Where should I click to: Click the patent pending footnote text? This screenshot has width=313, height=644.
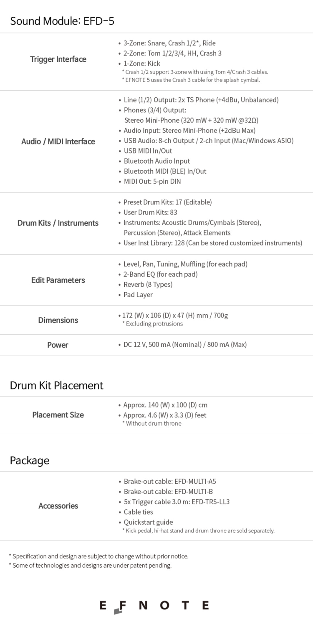coord(90,566)
